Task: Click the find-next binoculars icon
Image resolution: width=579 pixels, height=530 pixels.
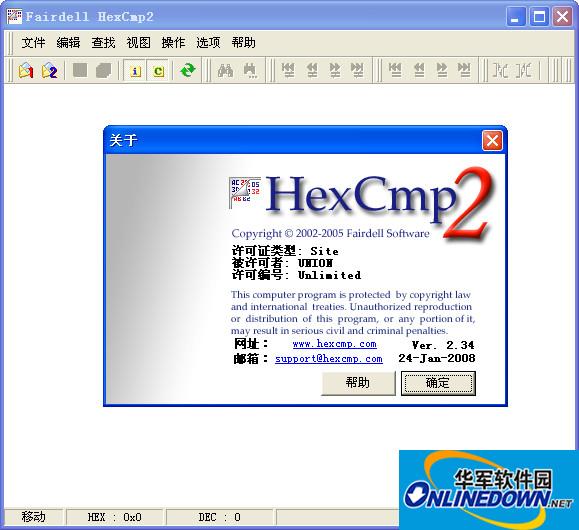Action: (x=250, y=70)
